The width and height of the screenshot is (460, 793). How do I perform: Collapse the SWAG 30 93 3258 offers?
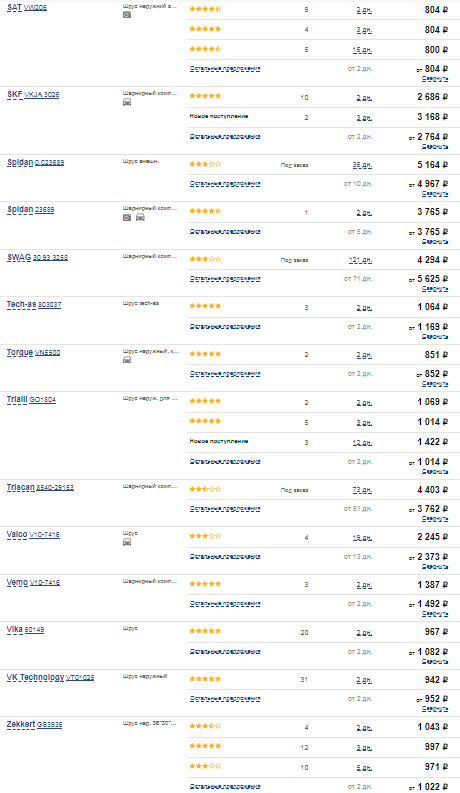coord(435,289)
